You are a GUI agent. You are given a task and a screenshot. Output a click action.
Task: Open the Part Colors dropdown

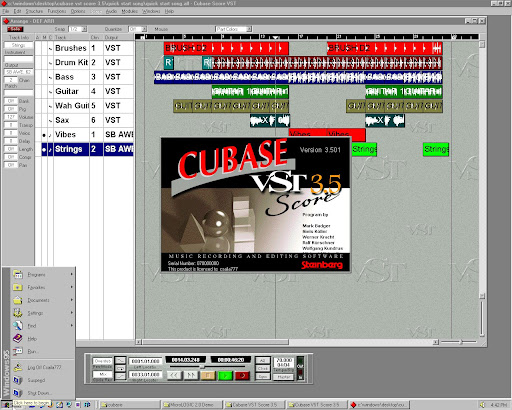click(248, 29)
